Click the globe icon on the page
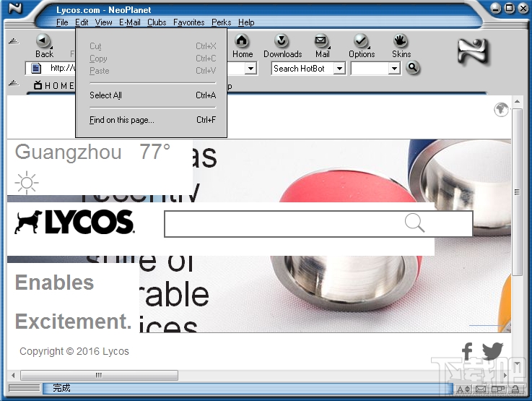532x401 pixels. pos(501,109)
